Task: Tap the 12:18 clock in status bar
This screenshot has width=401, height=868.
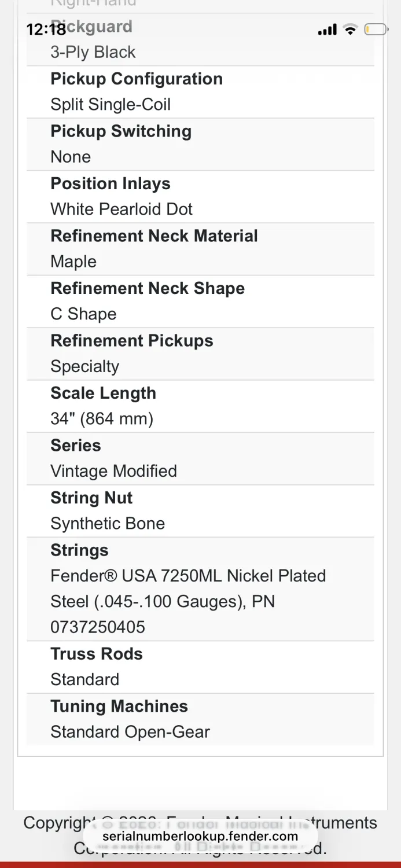Action: [x=46, y=30]
